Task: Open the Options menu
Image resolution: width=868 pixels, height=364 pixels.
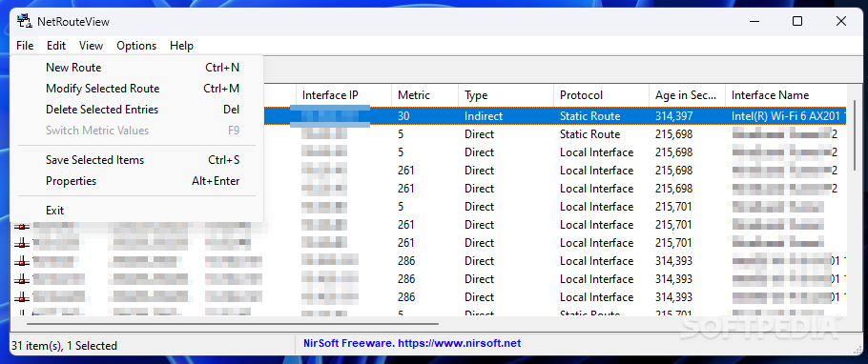Action: (136, 46)
